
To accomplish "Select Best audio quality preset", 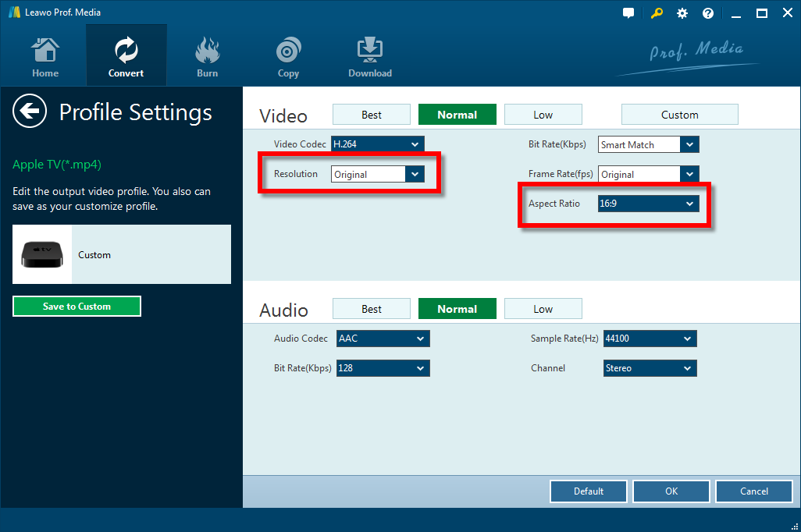I will pyautogui.click(x=372, y=308).
